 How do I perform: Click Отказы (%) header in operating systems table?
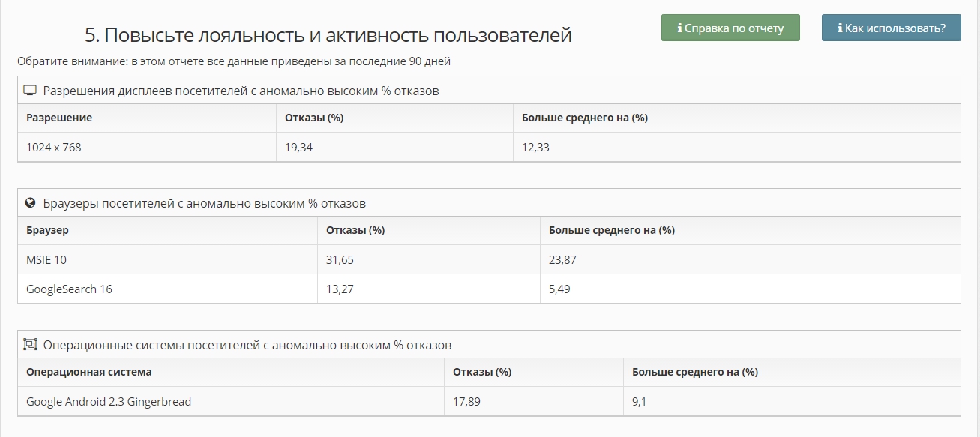(x=482, y=372)
